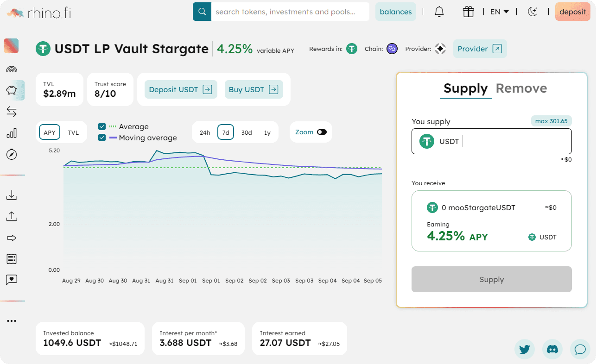Image resolution: width=596 pixels, height=364 pixels.
Task: Open the live chat bubble icon
Action: pyautogui.click(x=580, y=349)
